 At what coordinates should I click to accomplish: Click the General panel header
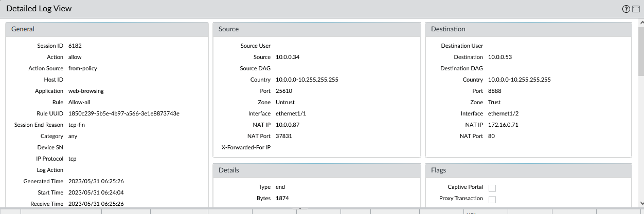click(107, 29)
